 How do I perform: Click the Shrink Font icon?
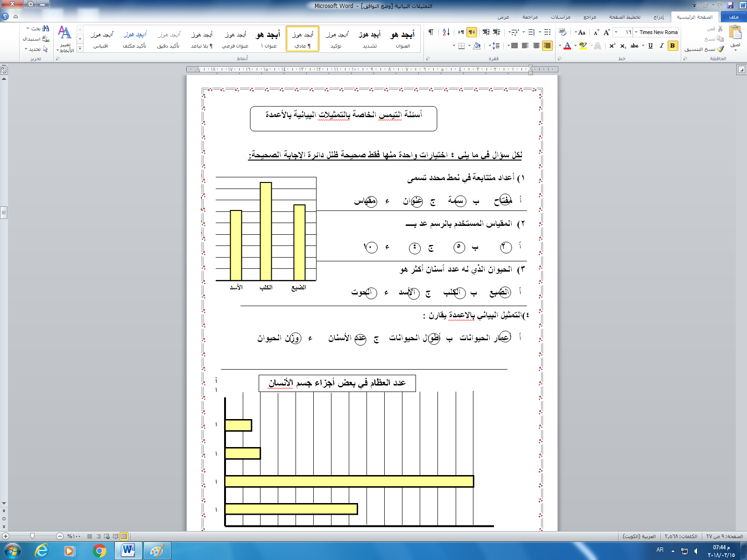(x=596, y=32)
